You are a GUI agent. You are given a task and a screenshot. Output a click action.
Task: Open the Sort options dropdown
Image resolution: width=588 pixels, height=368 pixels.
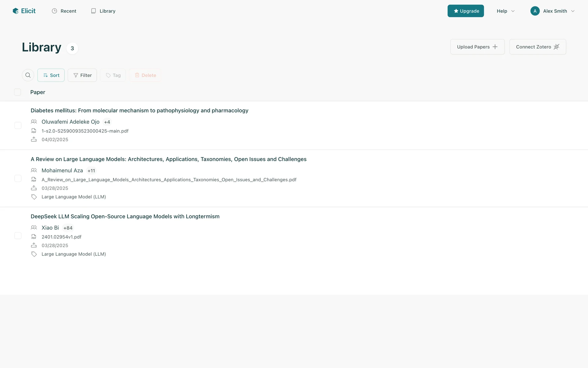click(51, 75)
